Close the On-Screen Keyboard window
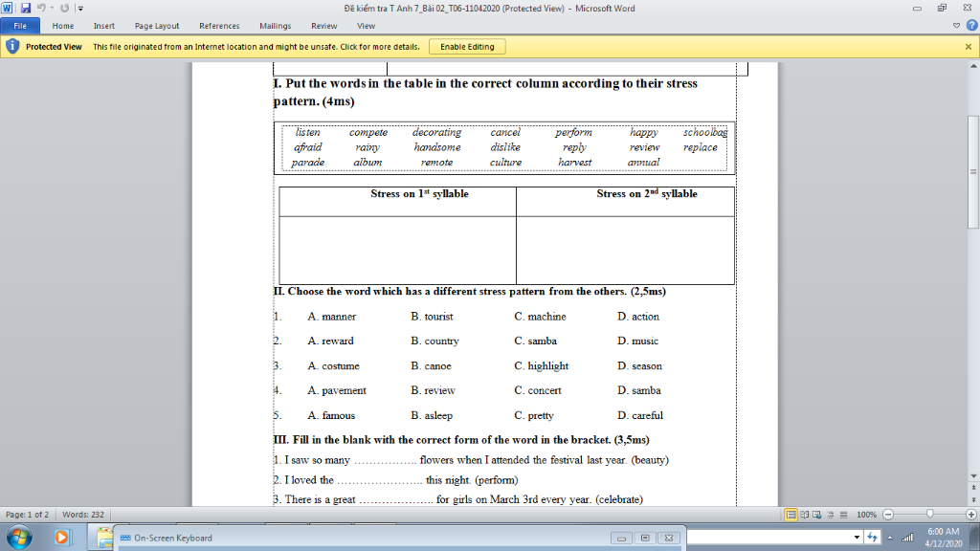 click(669, 538)
